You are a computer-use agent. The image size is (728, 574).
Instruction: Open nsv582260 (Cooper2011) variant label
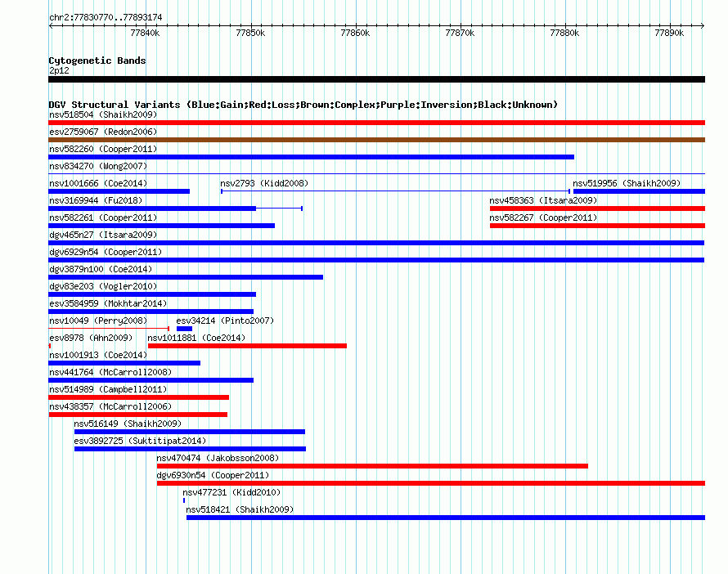103,149
